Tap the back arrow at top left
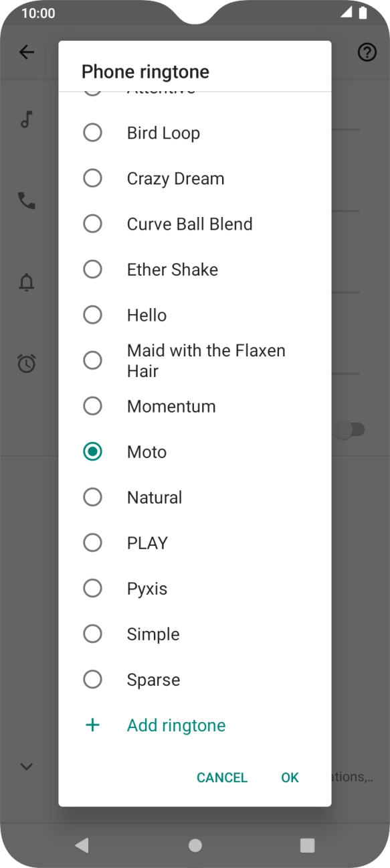The width and height of the screenshot is (390, 868). point(27,52)
